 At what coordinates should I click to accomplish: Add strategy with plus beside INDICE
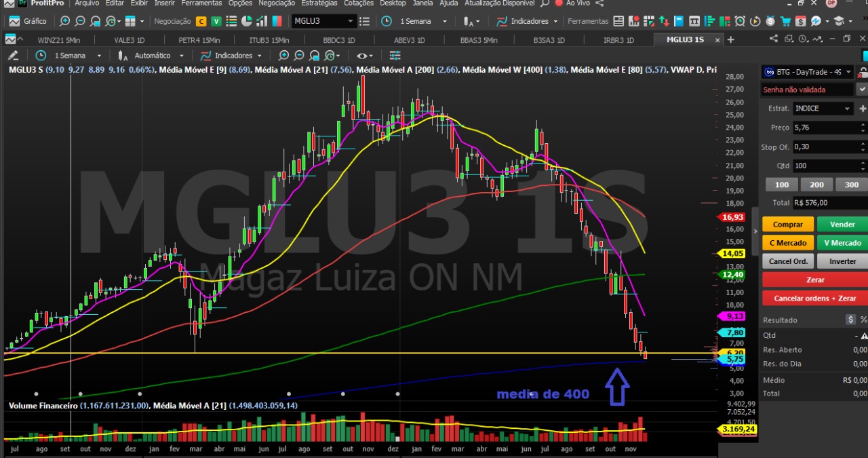[x=863, y=109]
